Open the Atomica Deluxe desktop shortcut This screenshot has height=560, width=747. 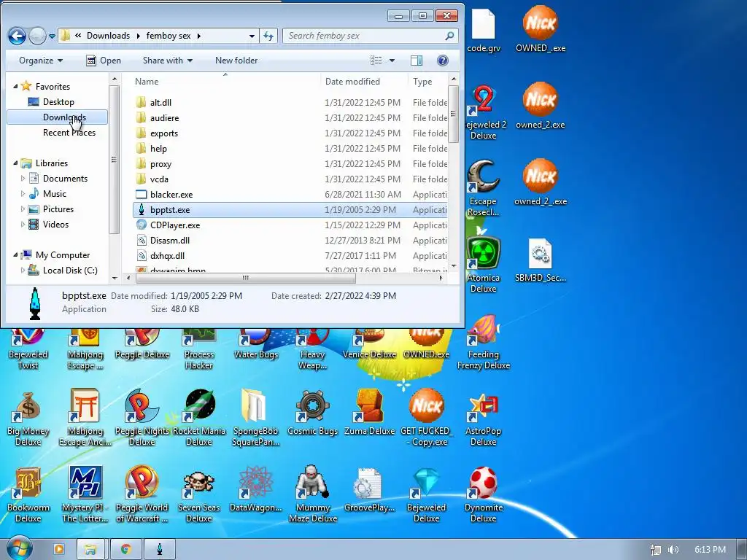pyautogui.click(x=483, y=265)
